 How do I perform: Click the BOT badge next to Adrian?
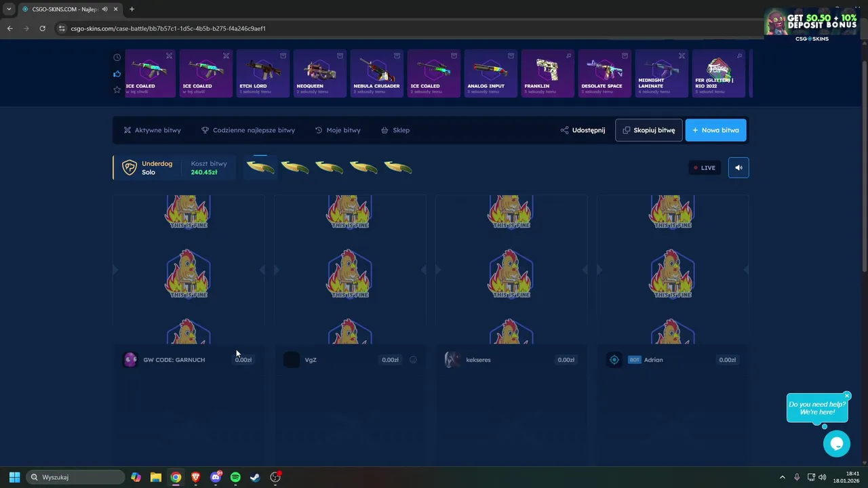coord(634,360)
